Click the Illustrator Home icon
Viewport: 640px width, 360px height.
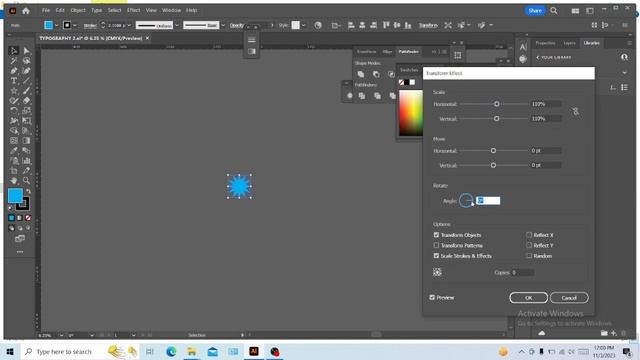26,11
